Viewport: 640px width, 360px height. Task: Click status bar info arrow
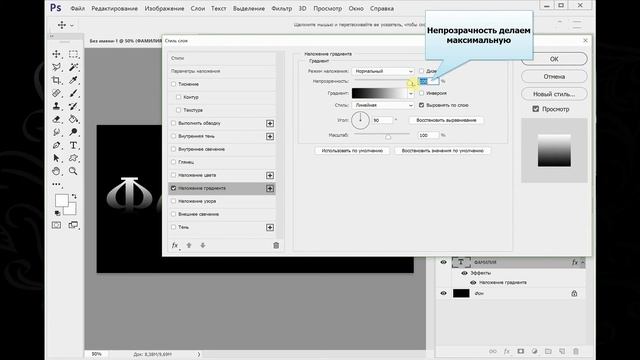point(199,354)
